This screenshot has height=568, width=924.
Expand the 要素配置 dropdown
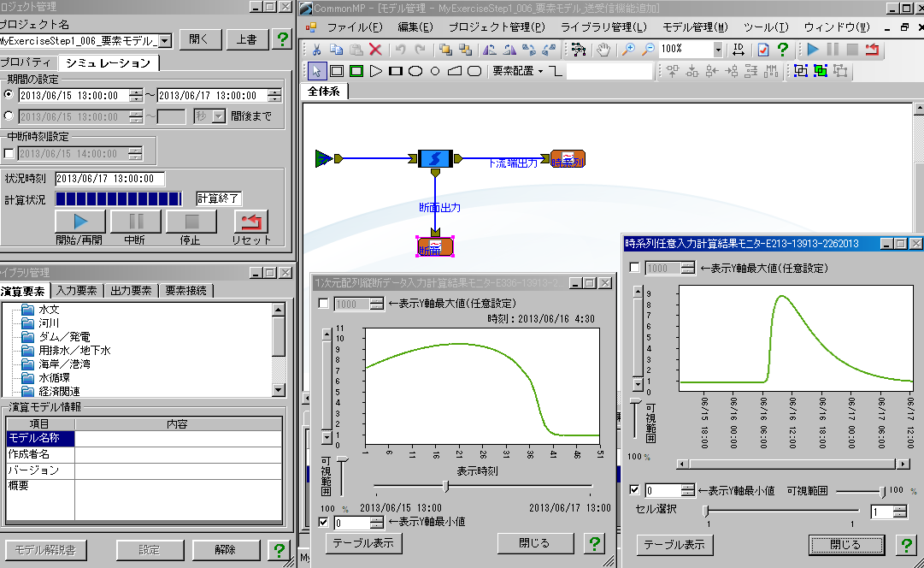[540, 71]
